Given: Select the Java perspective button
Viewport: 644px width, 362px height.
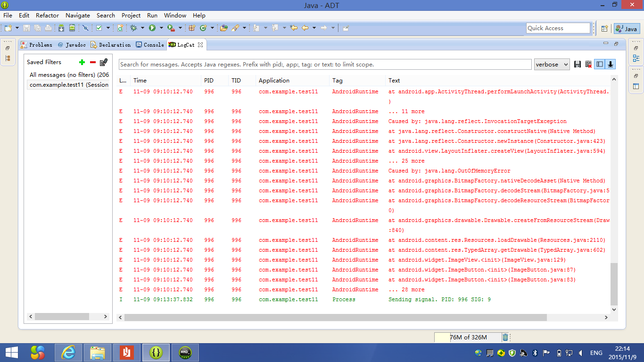Looking at the screenshot, I should pyautogui.click(x=626, y=28).
